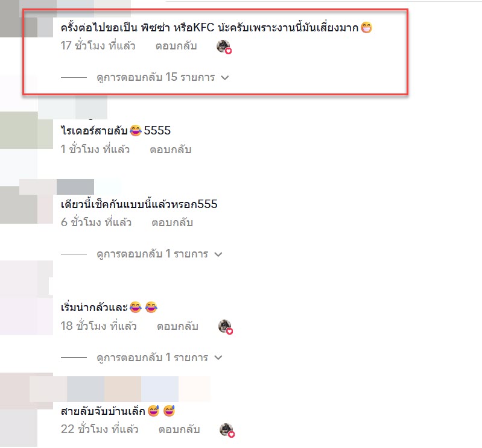This screenshot has height=448, width=482.
Task: Click creator-liked avatar on 18-hour-old comment
Action: coord(226,327)
